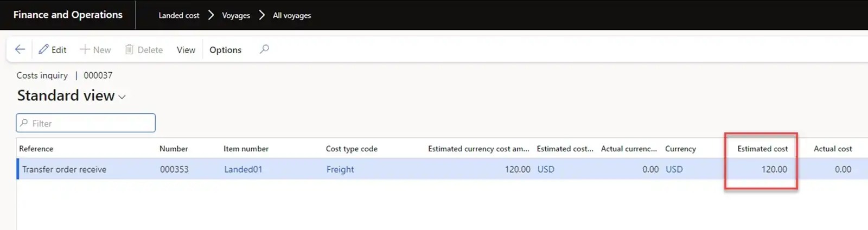Click the Edit pencil icon
This screenshot has width=868, height=230.
tap(43, 49)
